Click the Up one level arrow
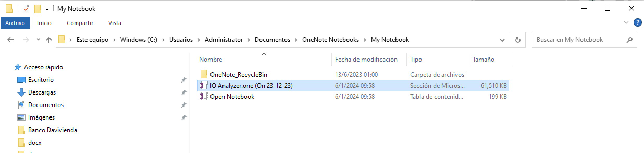This screenshot has width=644, height=153. 49,40
